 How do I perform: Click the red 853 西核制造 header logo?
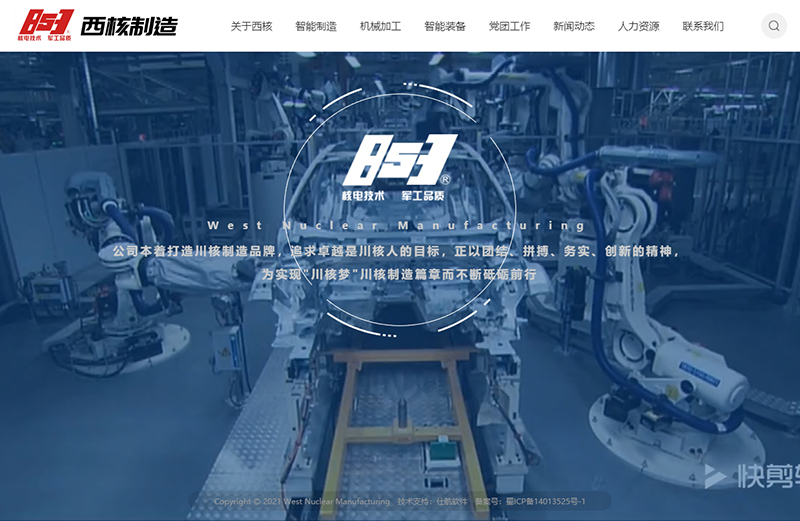click(98, 25)
